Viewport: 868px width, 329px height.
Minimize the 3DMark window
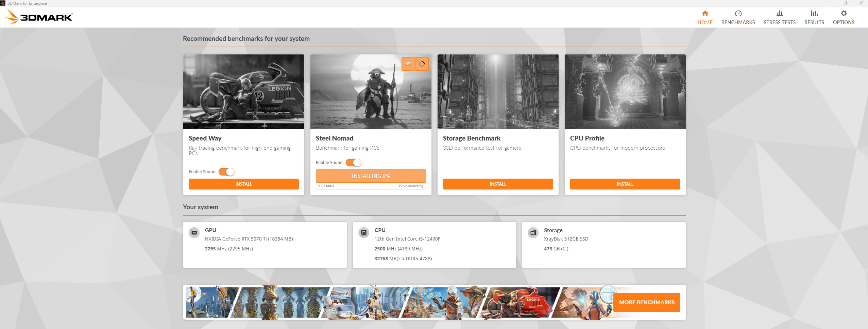[830, 3]
